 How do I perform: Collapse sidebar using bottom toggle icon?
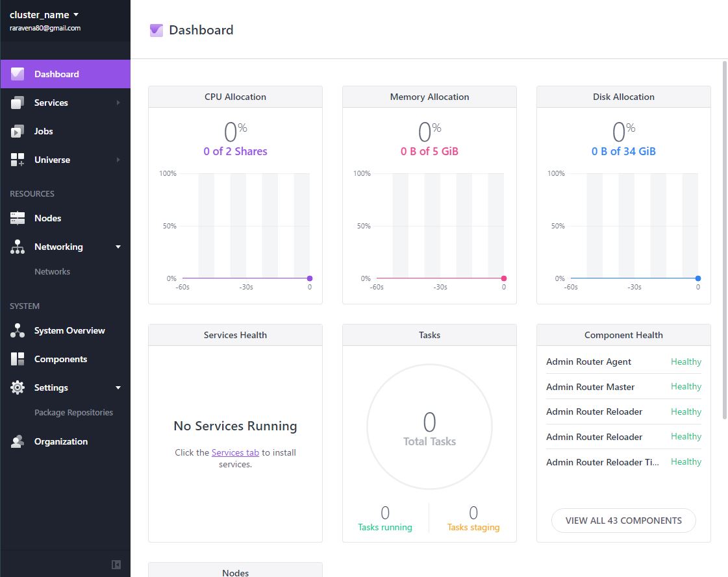click(116, 565)
